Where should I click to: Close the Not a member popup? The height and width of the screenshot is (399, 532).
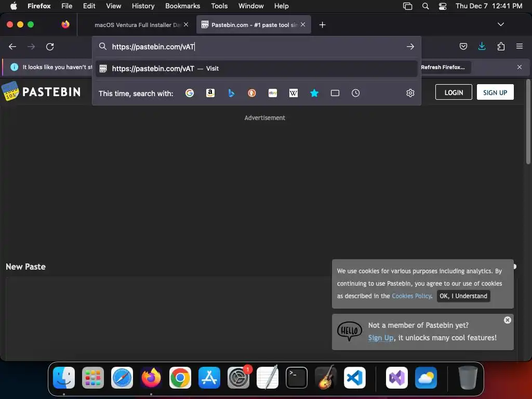(507, 320)
